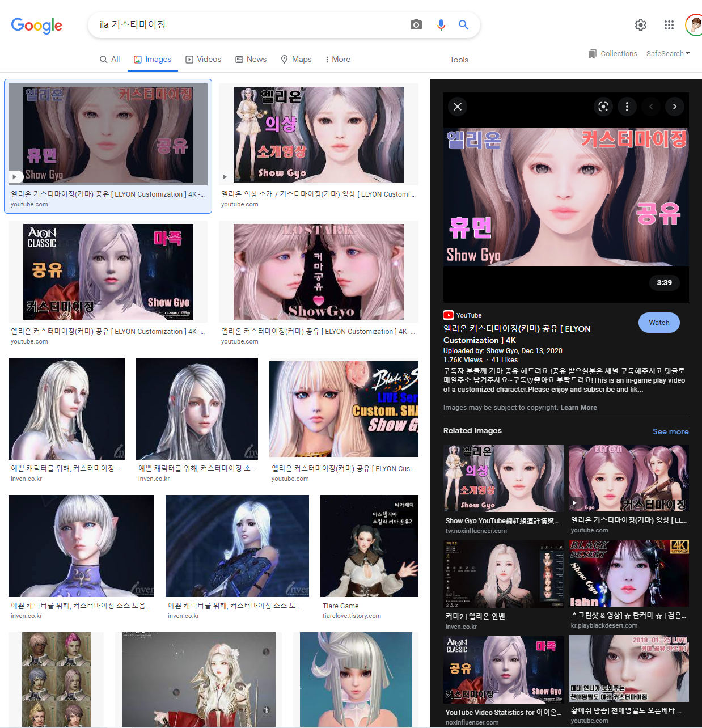The image size is (702, 728).
Task: Click the search query input field
Action: tap(249, 25)
